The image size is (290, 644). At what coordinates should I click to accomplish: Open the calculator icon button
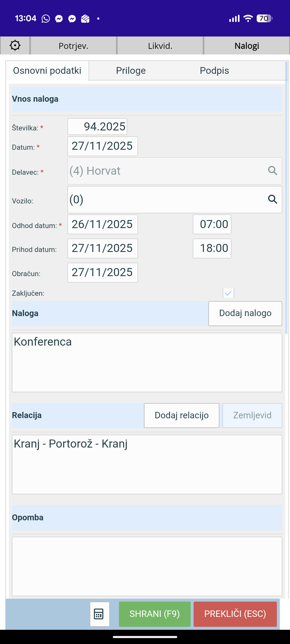pos(100,614)
